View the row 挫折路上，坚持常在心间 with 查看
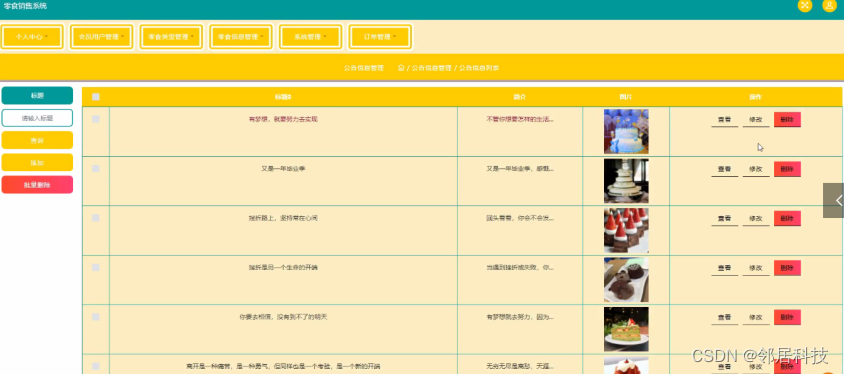Image resolution: width=844 pixels, height=374 pixels. [x=725, y=219]
